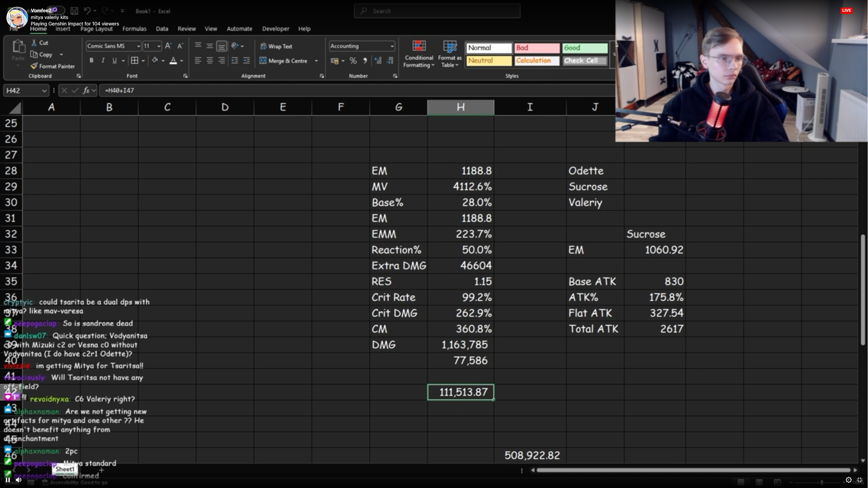
Task: Click the Search box in title bar
Action: click(x=437, y=11)
